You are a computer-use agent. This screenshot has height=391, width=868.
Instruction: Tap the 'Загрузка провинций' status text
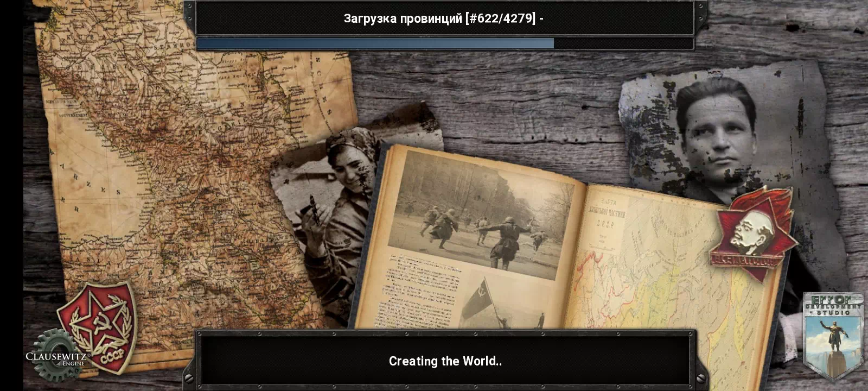(403, 18)
